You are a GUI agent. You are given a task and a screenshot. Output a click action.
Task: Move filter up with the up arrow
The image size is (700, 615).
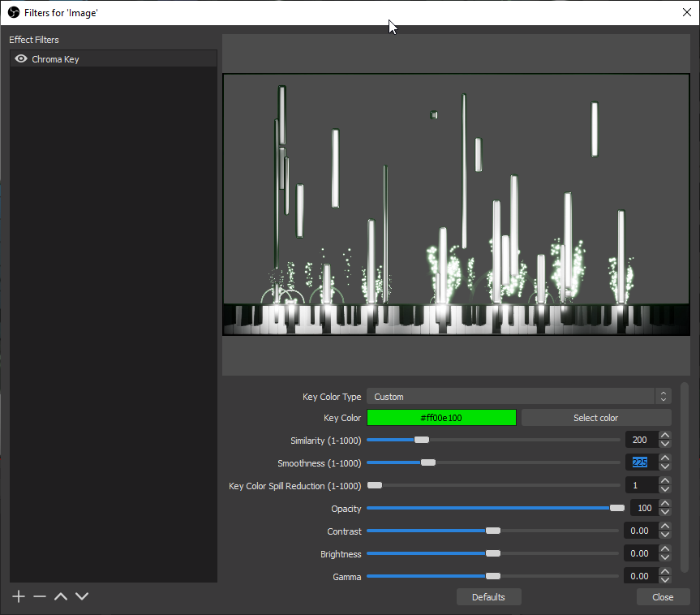point(61,596)
